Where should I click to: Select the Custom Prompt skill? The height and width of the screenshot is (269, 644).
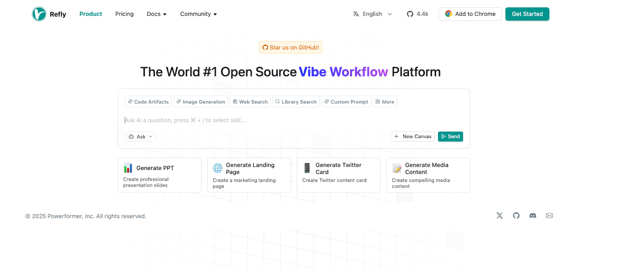click(346, 102)
